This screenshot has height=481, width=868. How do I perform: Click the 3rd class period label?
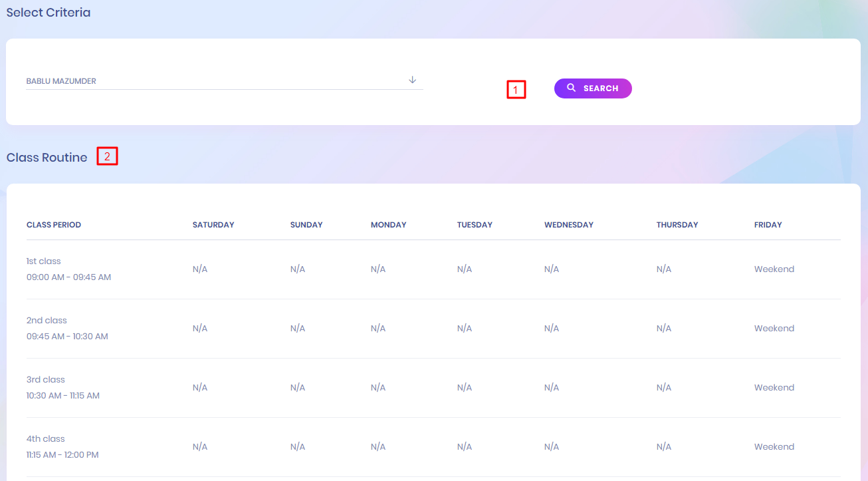click(46, 380)
